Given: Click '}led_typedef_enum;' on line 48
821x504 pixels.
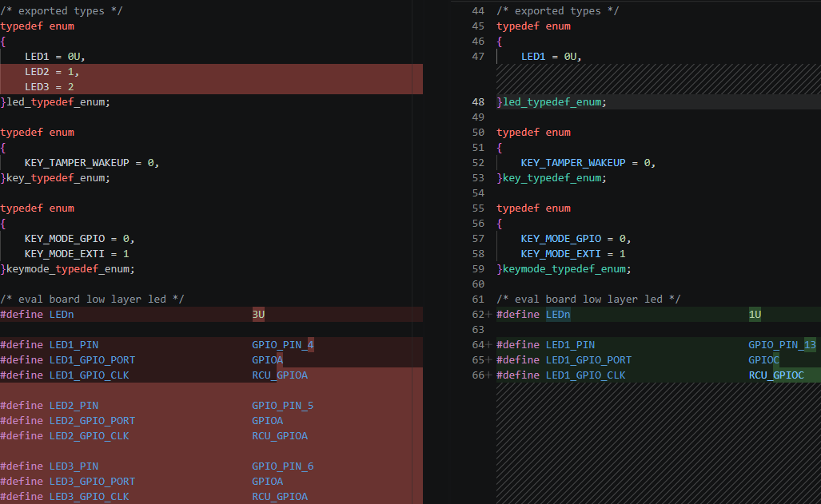Looking at the screenshot, I should pos(552,102).
